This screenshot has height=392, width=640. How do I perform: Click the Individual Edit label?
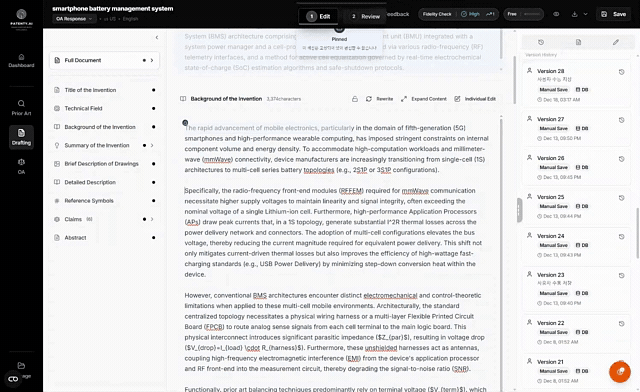click(480, 99)
